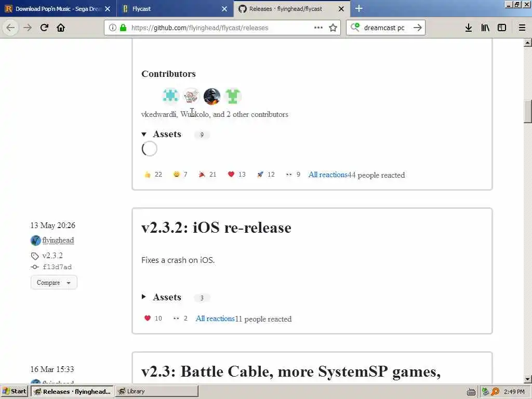
Task: Switch to Download Pop'n Music tab
Action: click(58, 9)
